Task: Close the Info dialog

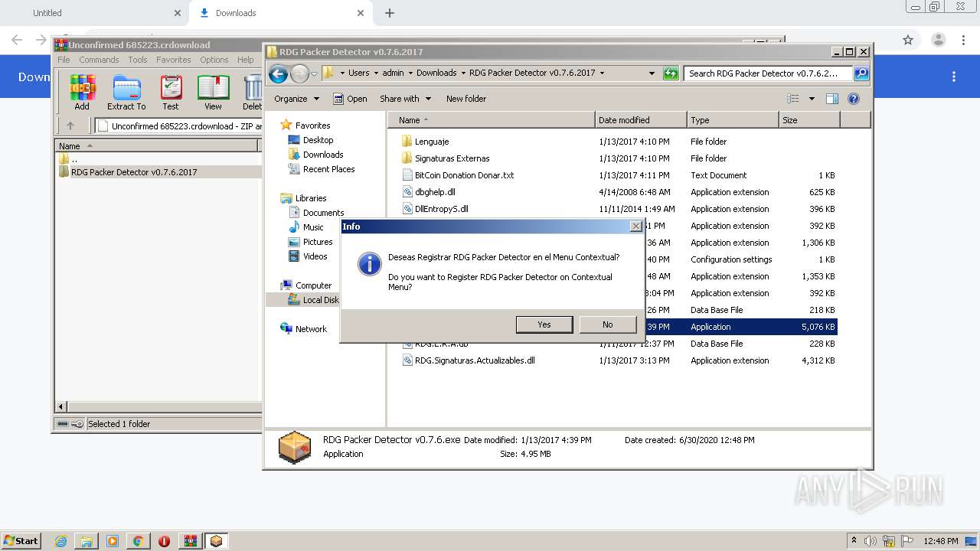Action: [x=635, y=227]
